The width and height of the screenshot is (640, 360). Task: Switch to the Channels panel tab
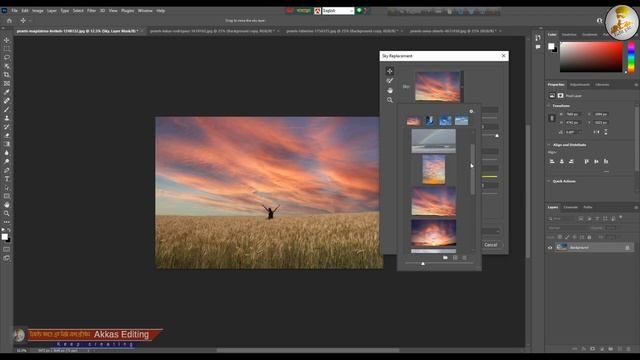[x=571, y=207]
